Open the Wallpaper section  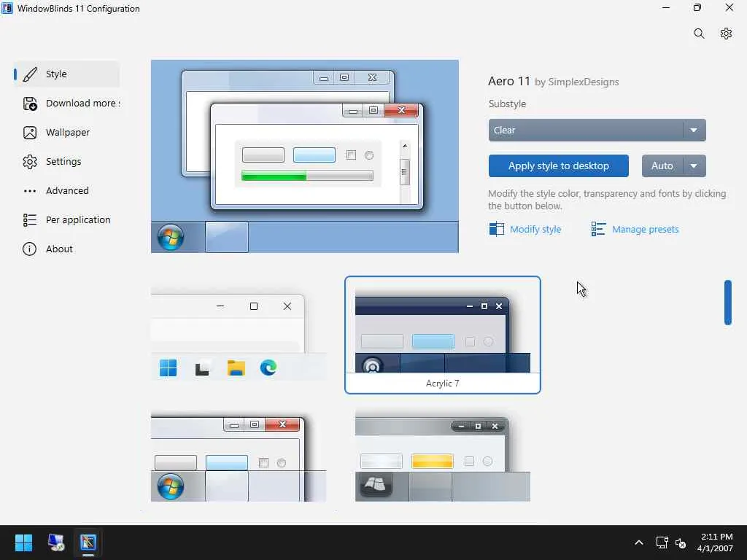point(66,133)
